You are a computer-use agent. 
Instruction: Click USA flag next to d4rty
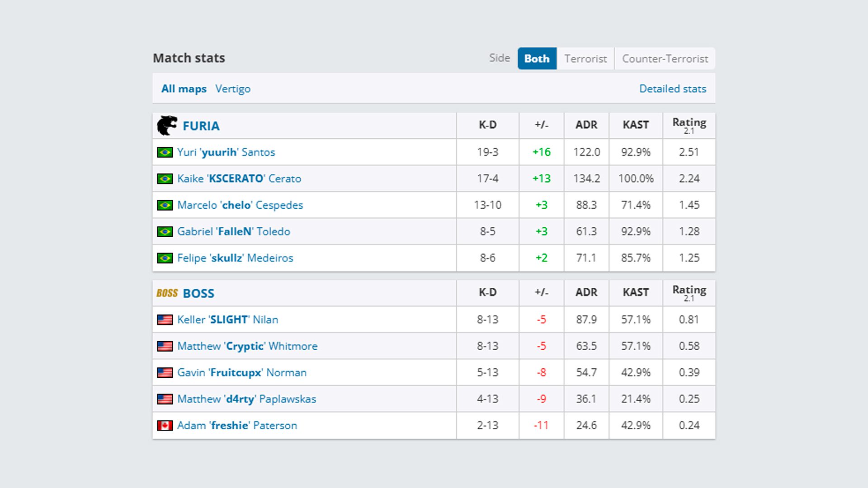coord(165,399)
